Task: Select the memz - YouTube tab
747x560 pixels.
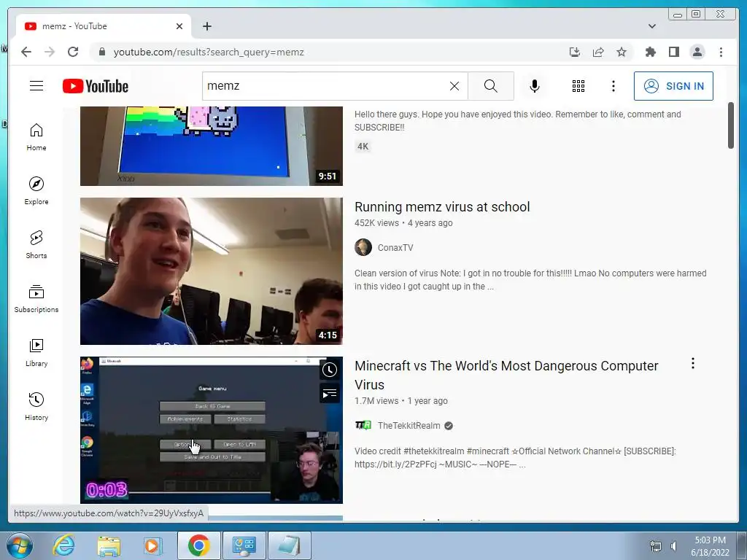Action: [x=103, y=26]
